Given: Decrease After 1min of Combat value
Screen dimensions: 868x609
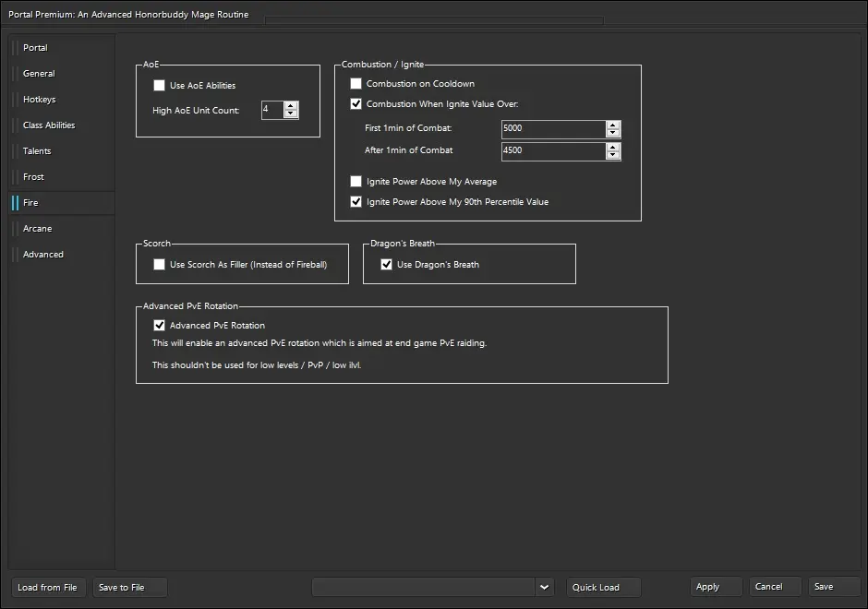Looking at the screenshot, I should tap(613, 155).
